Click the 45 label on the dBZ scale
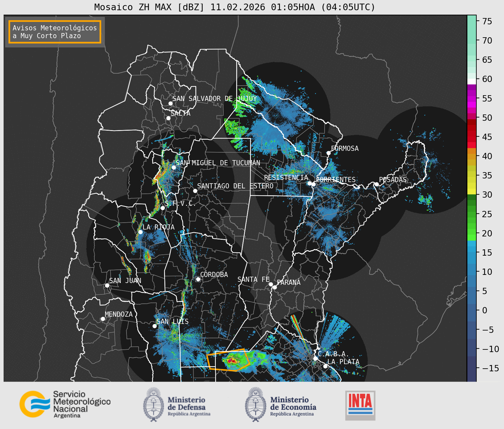504x429 pixels. pyautogui.click(x=487, y=137)
